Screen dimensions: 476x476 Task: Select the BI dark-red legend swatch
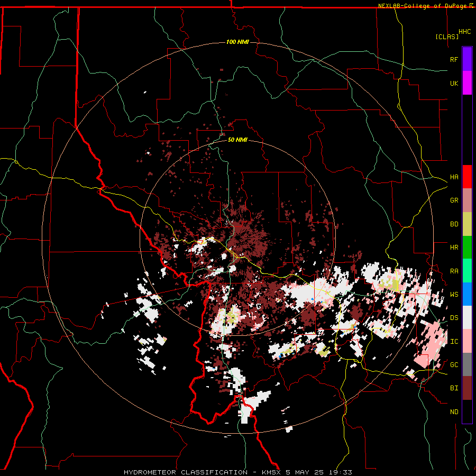[x=467, y=388]
